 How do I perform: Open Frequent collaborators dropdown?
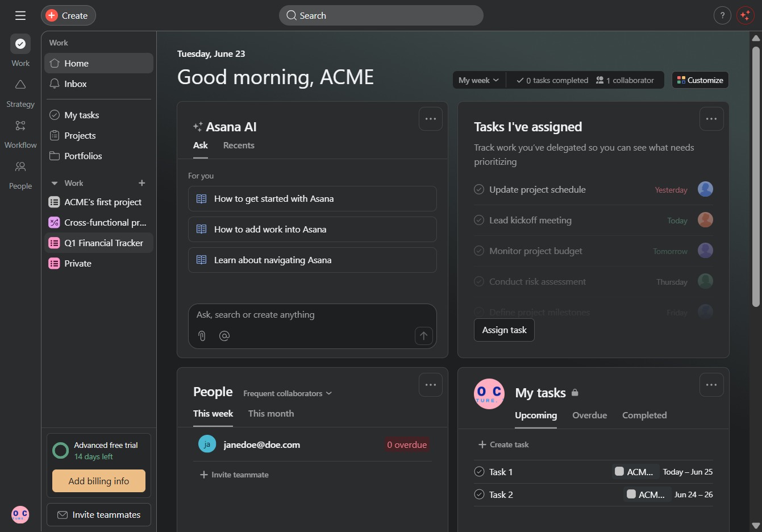[288, 393]
